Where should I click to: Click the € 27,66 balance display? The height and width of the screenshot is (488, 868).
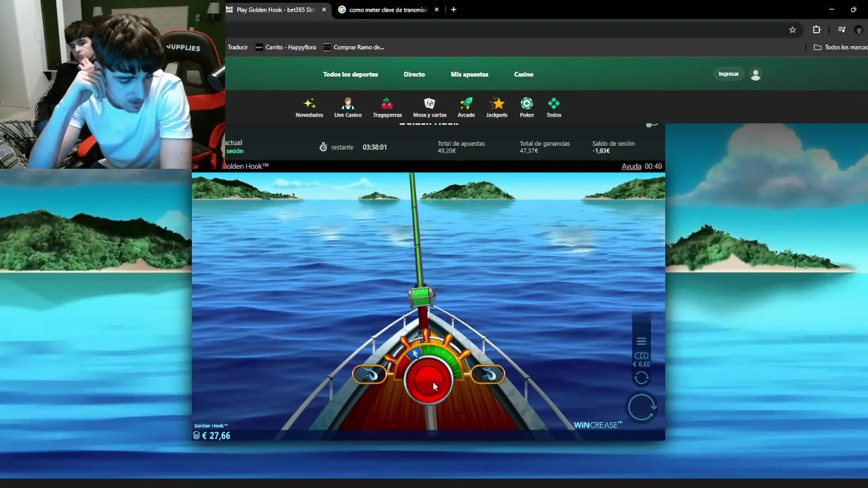coord(212,436)
